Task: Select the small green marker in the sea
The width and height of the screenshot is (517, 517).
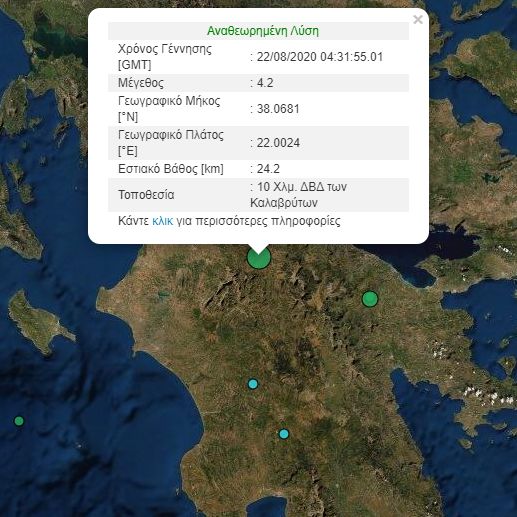Action: click(x=19, y=421)
